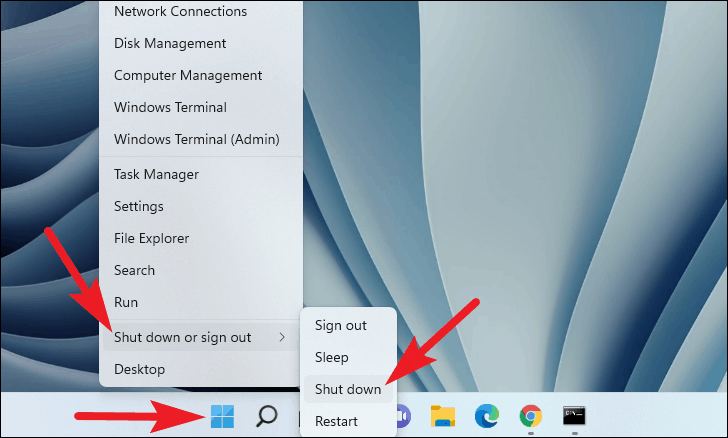The height and width of the screenshot is (438, 728).
Task: Choose Restart in the submenu
Action: (x=348, y=421)
